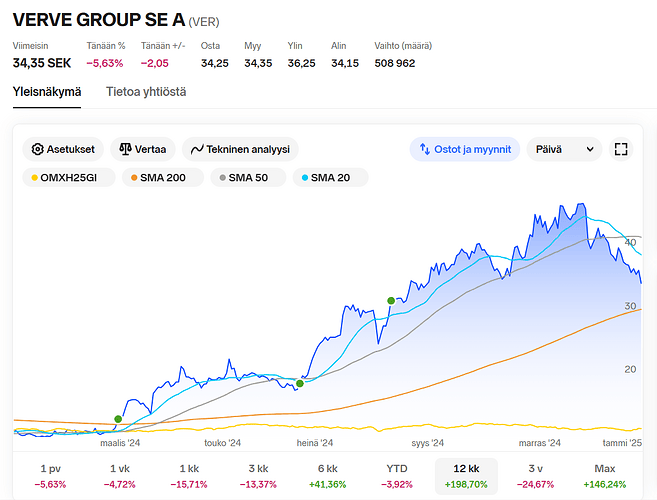The height and width of the screenshot is (500, 657).
Task: Select the 12 kk time range
Action: pyautogui.click(x=466, y=476)
